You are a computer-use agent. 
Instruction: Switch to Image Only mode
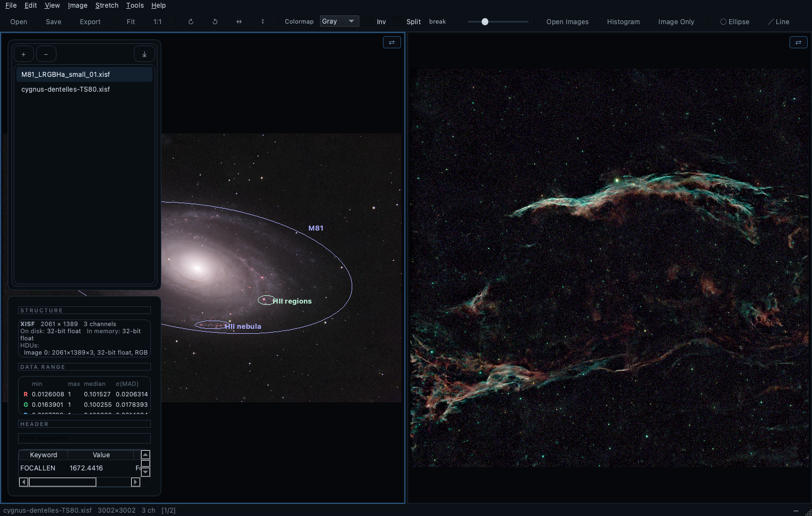[x=676, y=22]
